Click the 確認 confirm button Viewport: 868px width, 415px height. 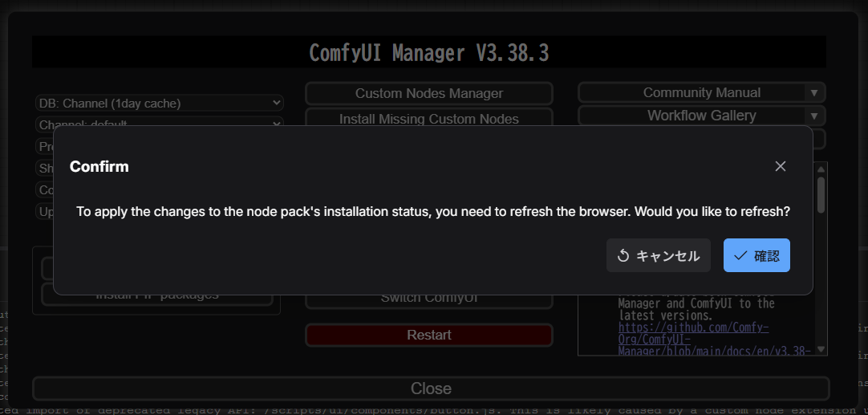[756, 256]
